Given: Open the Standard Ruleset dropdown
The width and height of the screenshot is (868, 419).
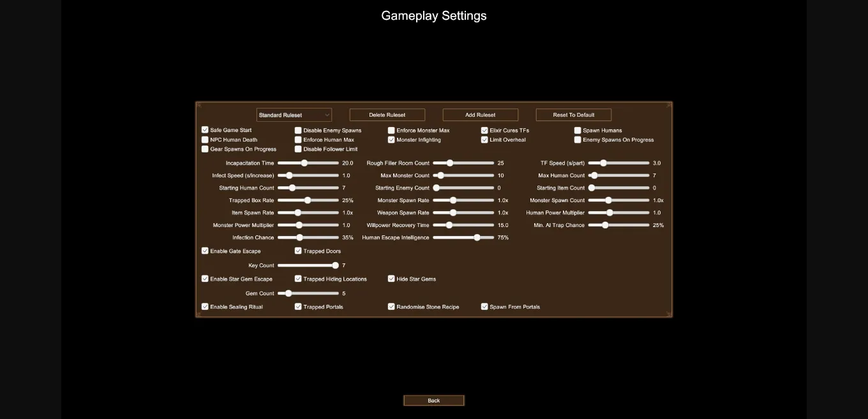Looking at the screenshot, I should [x=294, y=115].
